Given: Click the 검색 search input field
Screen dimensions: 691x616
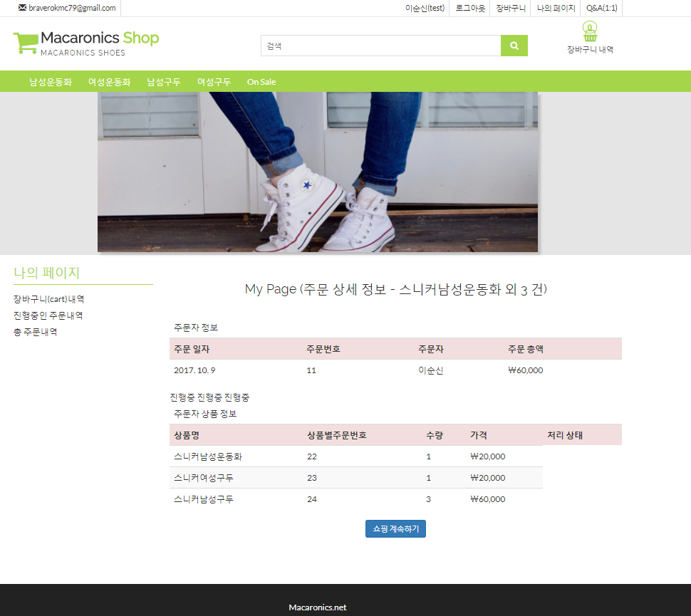Looking at the screenshot, I should [x=380, y=46].
